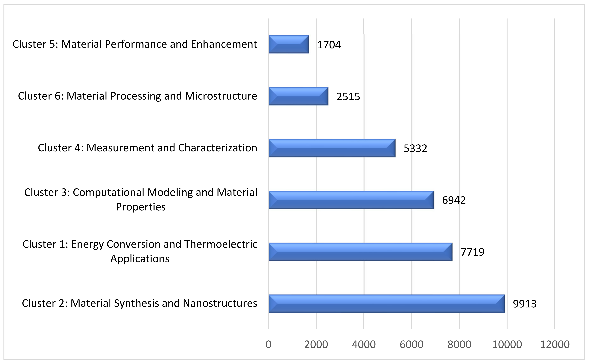
Task: Select the Cluster 6 Material Processing label
Action: point(137,96)
